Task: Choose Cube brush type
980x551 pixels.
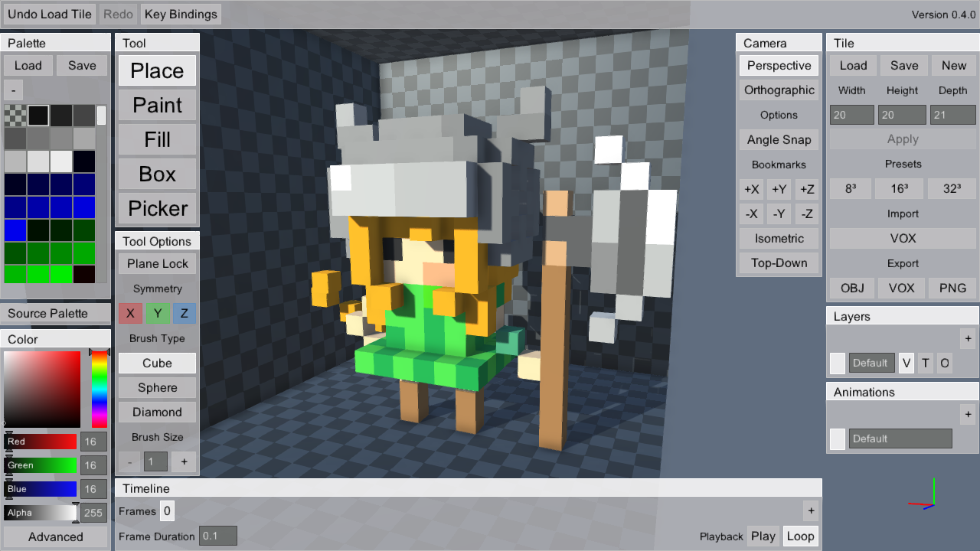Action: coord(157,363)
